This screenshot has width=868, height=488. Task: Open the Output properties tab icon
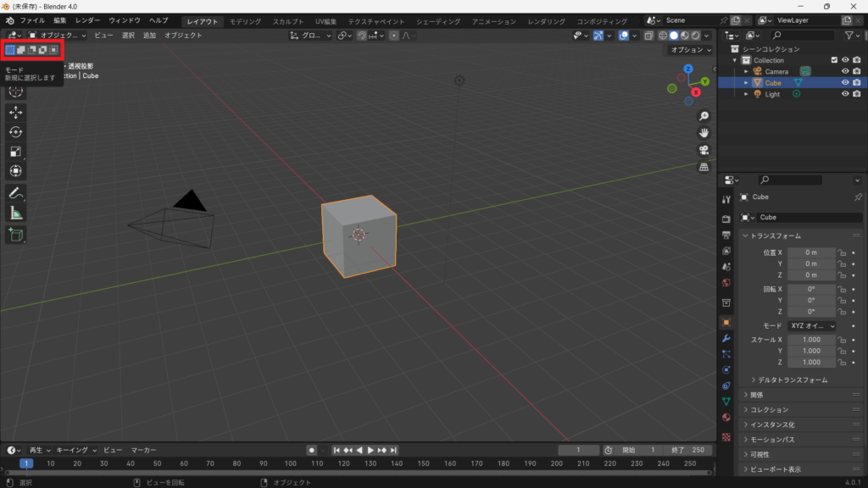[x=726, y=236]
